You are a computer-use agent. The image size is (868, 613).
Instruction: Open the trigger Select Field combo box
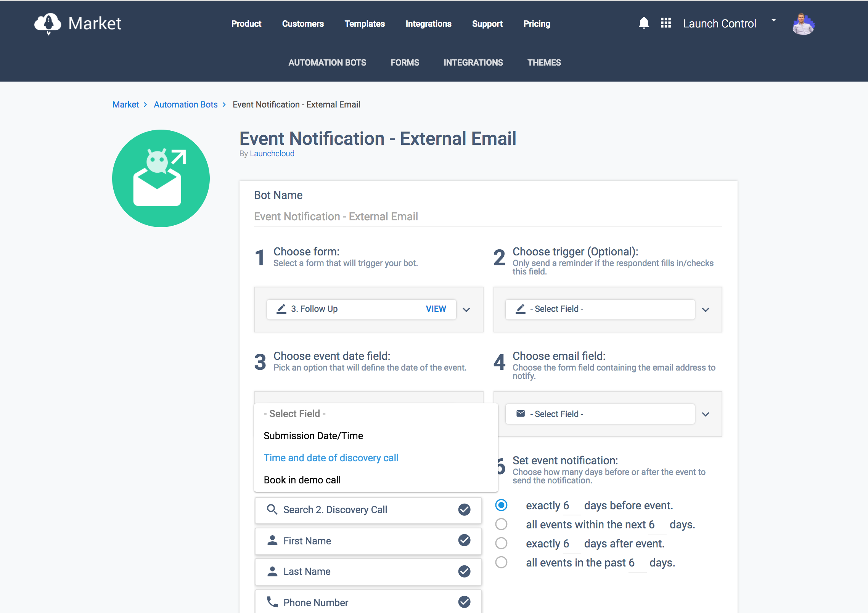(600, 309)
